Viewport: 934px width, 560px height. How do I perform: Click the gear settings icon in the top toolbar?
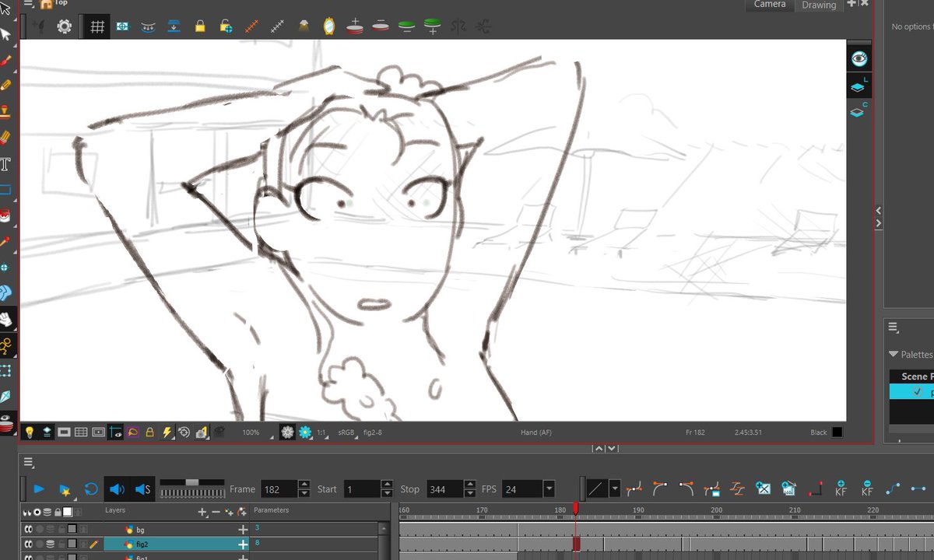64,26
